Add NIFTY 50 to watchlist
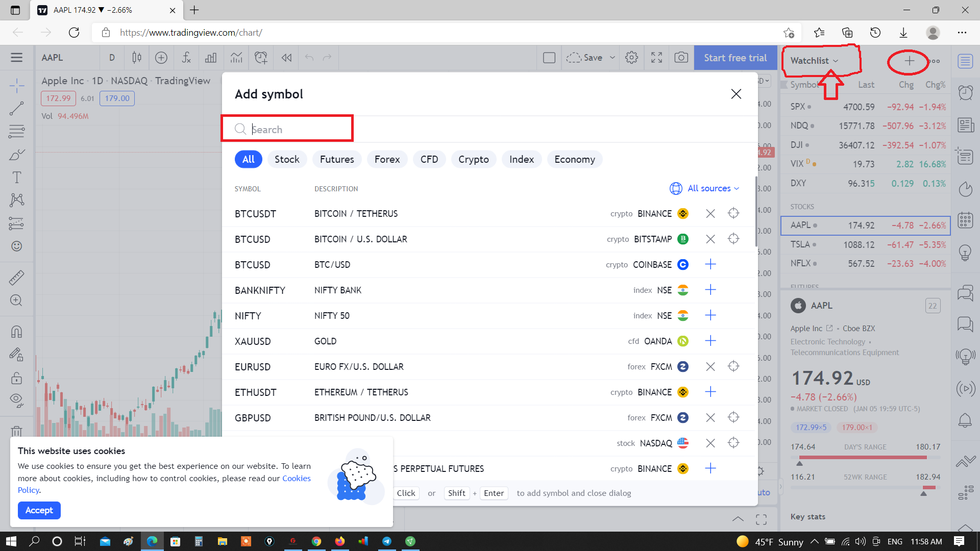The height and width of the screenshot is (551, 980). (x=710, y=315)
